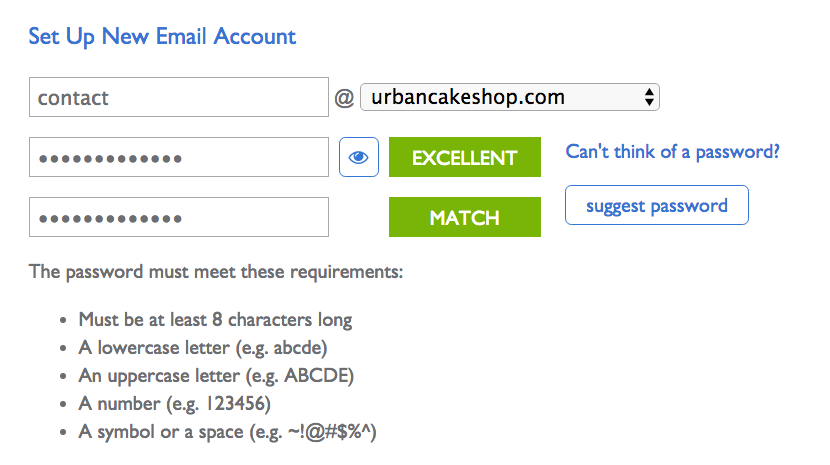
Task: Click the dropdown arrows on domain selector
Action: tap(649, 97)
